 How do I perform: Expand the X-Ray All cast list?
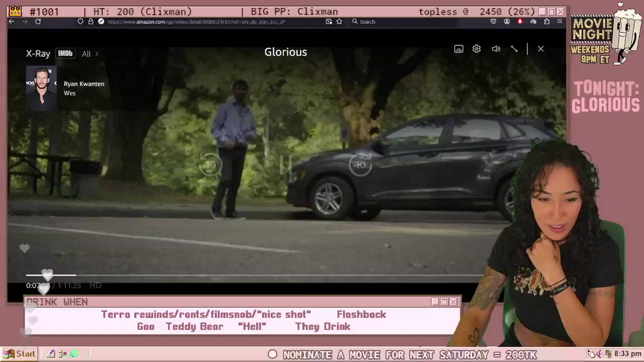[90, 54]
